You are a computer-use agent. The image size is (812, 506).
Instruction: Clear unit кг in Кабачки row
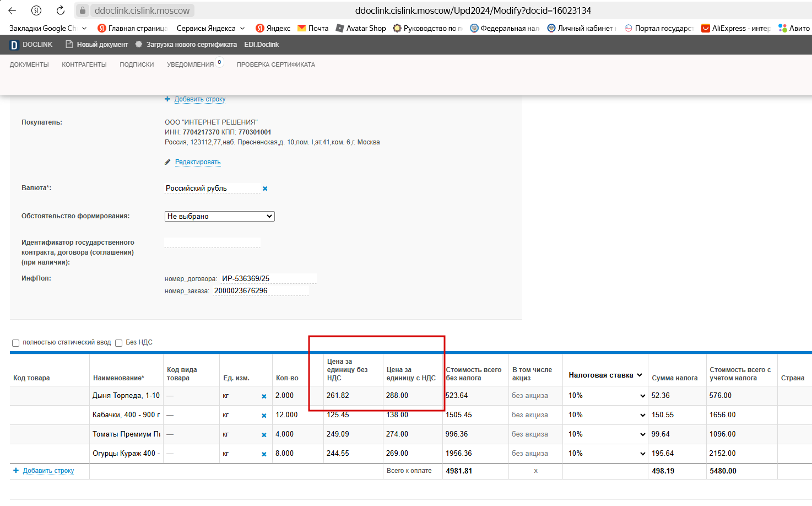264,416
